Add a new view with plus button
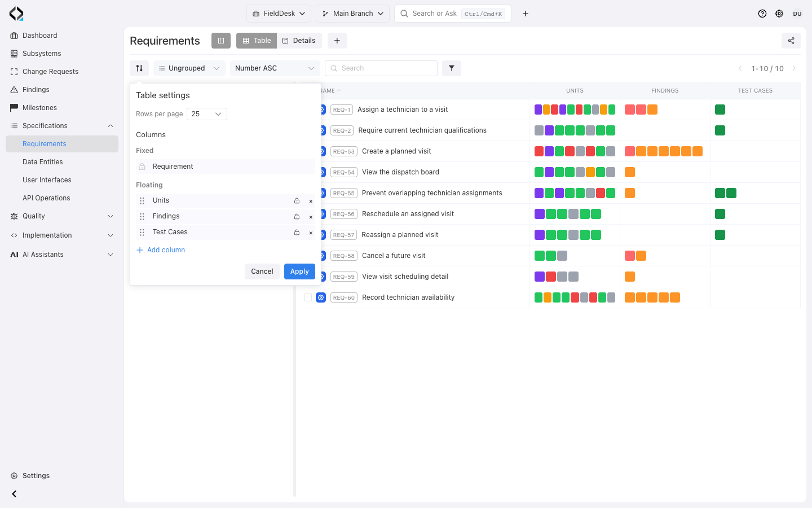812x508 pixels. (337, 41)
